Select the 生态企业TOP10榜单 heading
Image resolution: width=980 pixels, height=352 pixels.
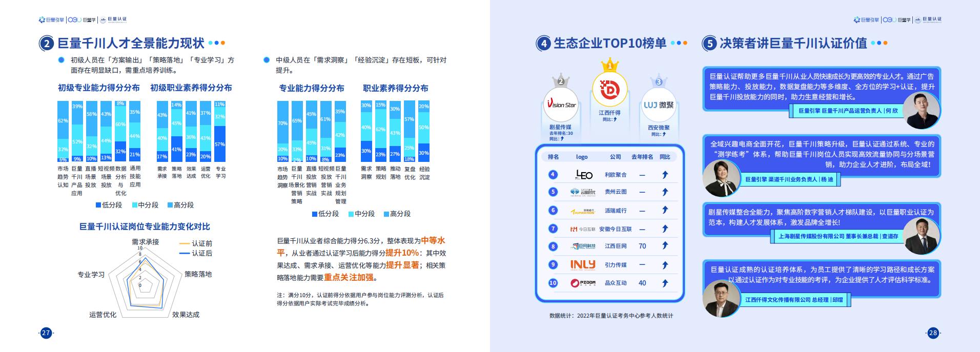[610, 44]
